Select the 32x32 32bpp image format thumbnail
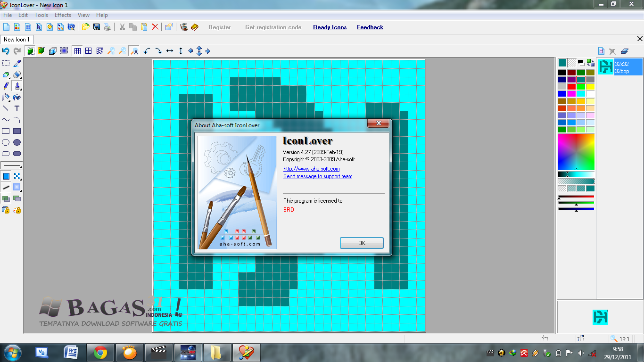The height and width of the screenshot is (362, 644). [x=620, y=67]
